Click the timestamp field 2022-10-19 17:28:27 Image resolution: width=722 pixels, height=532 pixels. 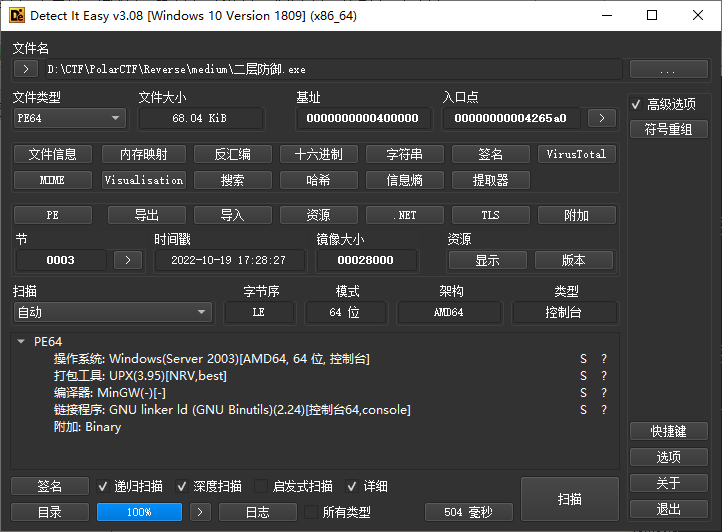pyautogui.click(x=229, y=260)
